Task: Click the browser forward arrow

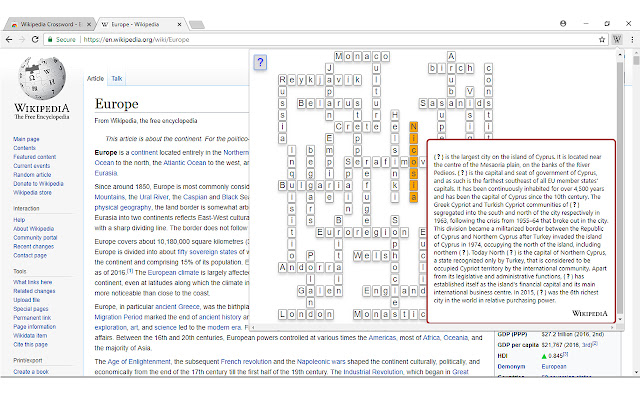Action: 22,40
